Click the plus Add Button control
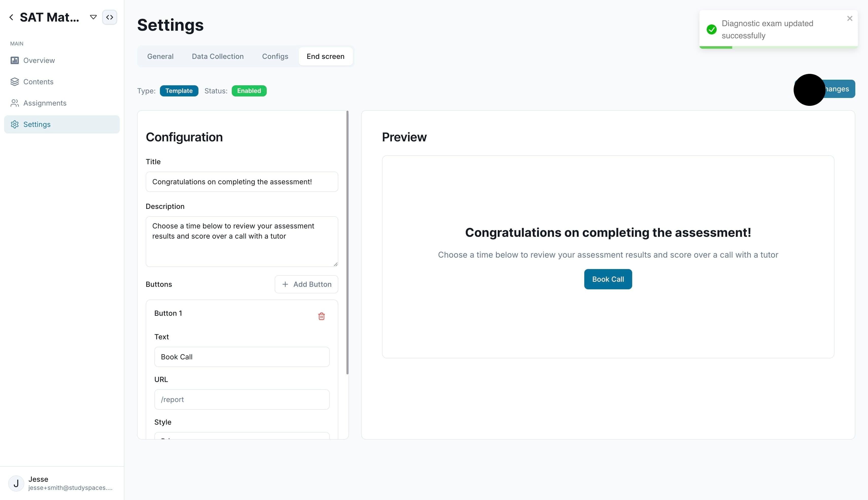This screenshot has width=868, height=500. 306,284
